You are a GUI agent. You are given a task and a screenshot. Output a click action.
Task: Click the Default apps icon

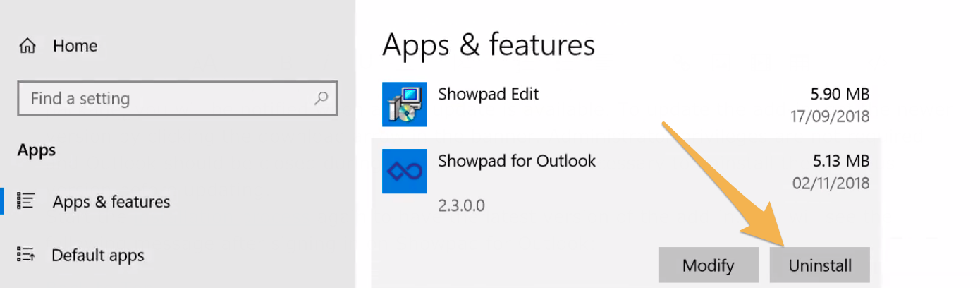point(26,254)
